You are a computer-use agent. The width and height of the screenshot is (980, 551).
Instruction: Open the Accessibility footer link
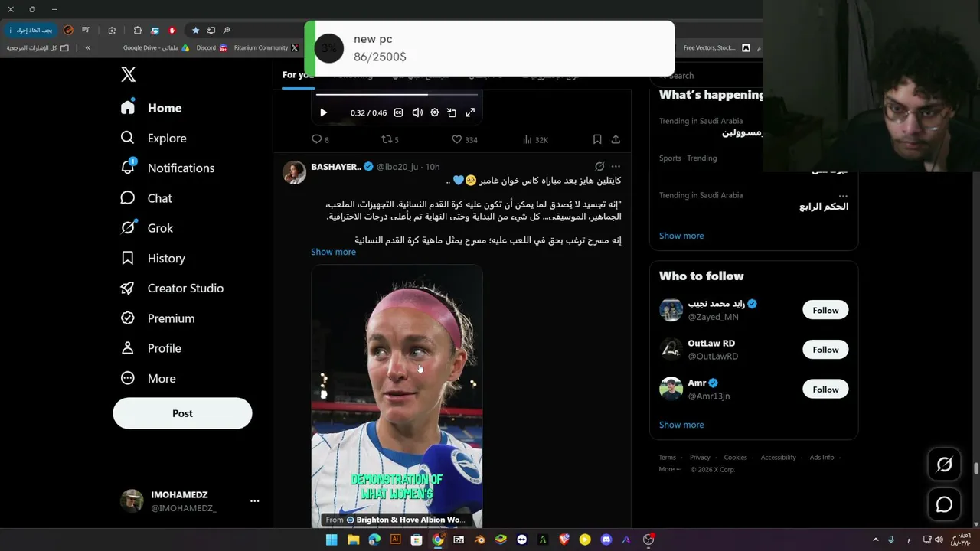pos(779,458)
